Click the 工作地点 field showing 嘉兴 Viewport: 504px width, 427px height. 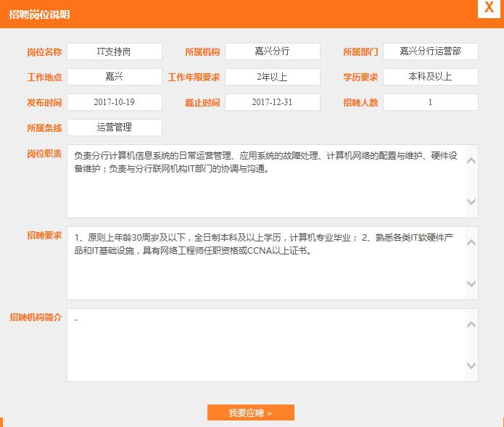click(115, 77)
